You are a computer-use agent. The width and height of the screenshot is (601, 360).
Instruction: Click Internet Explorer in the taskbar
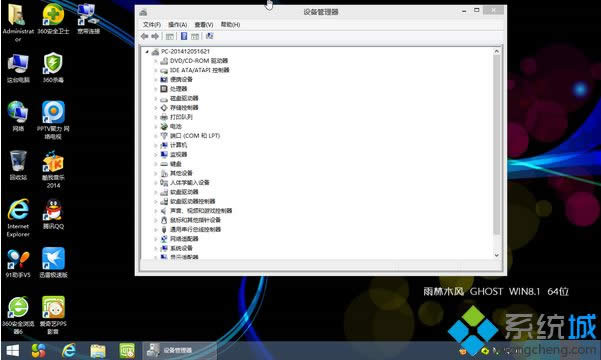coord(69,350)
